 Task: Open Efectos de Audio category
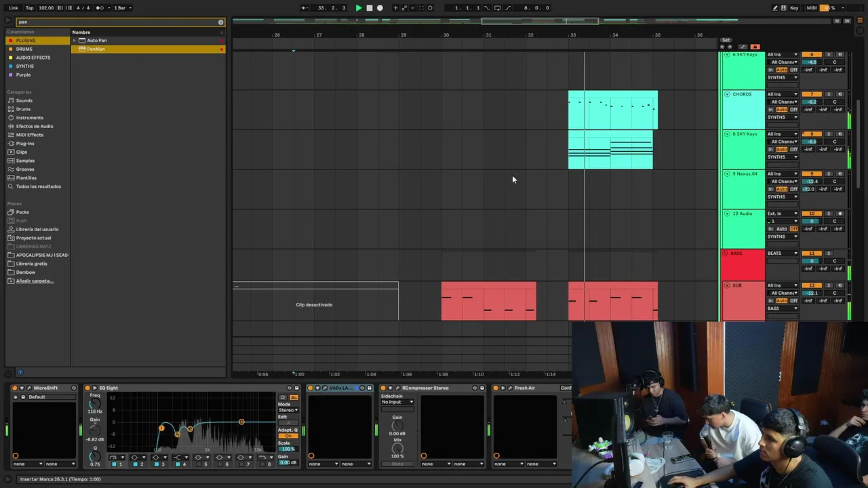(x=35, y=126)
